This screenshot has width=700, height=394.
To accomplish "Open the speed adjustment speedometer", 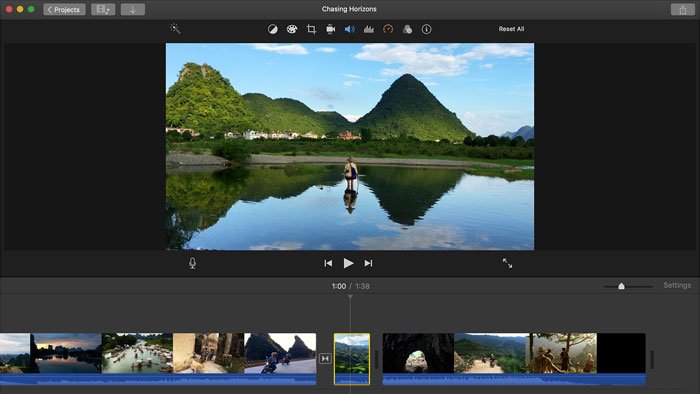I will tap(388, 29).
